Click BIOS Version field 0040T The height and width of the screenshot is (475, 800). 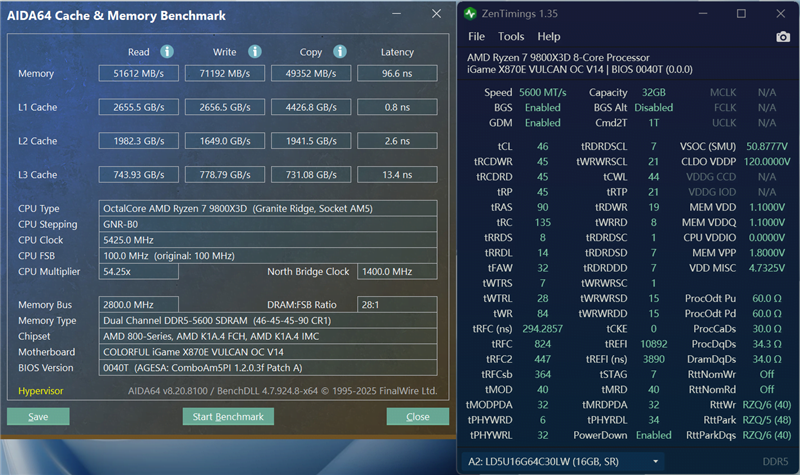click(268, 368)
